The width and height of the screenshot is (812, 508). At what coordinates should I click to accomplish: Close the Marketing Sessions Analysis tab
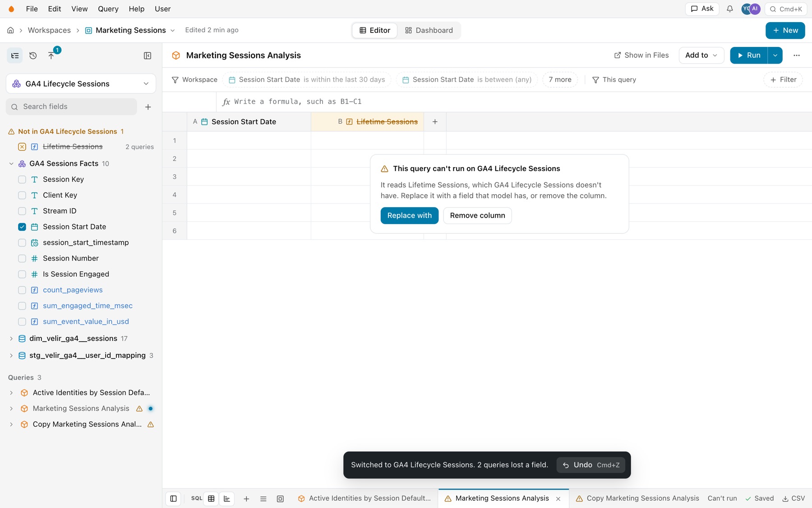pos(558,499)
